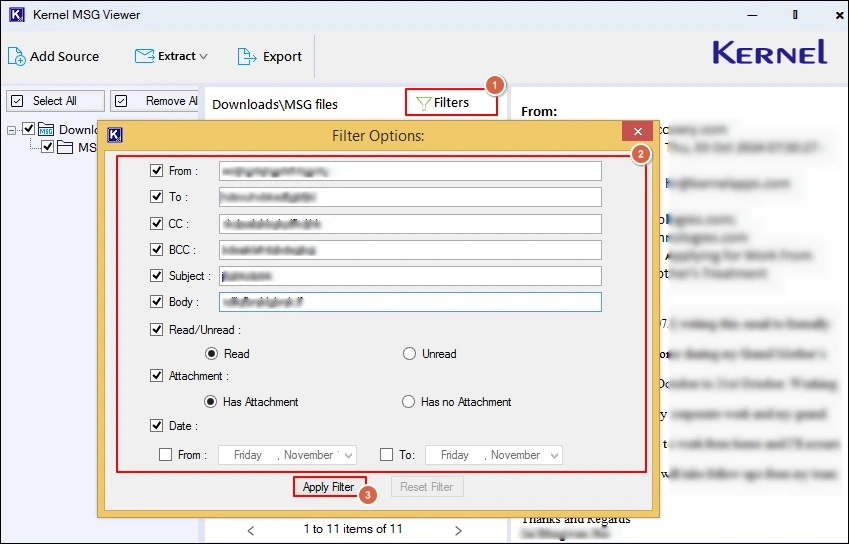
Task: Click into the Body text field
Action: pyautogui.click(x=410, y=302)
